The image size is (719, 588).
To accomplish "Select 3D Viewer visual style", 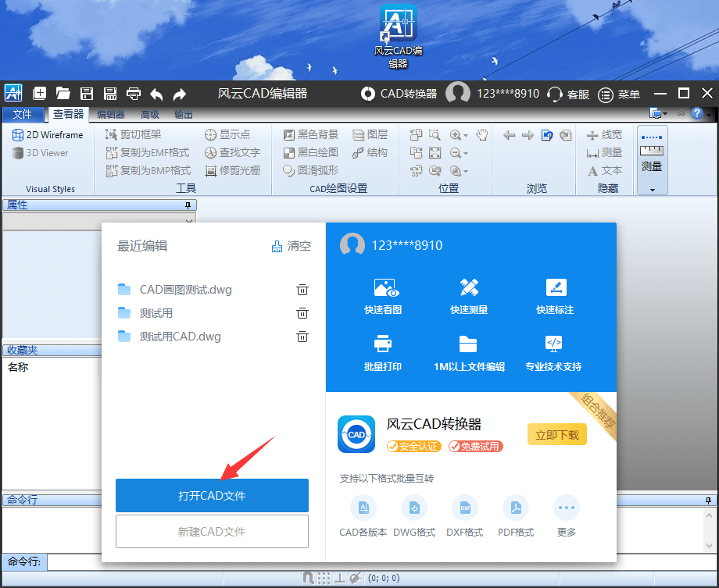I will point(41,152).
